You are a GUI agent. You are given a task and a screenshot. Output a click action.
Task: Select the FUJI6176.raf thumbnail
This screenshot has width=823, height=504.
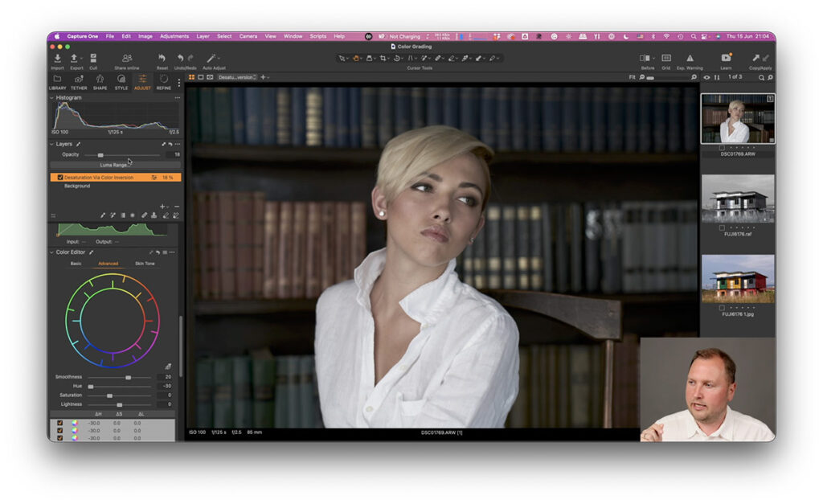pos(738,199)
